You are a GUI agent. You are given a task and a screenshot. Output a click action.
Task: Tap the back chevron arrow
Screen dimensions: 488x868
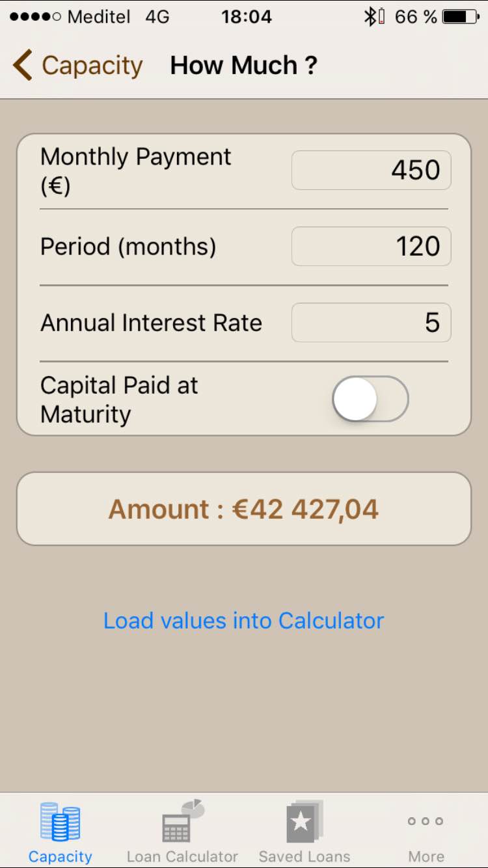click(x=22, y=66)
